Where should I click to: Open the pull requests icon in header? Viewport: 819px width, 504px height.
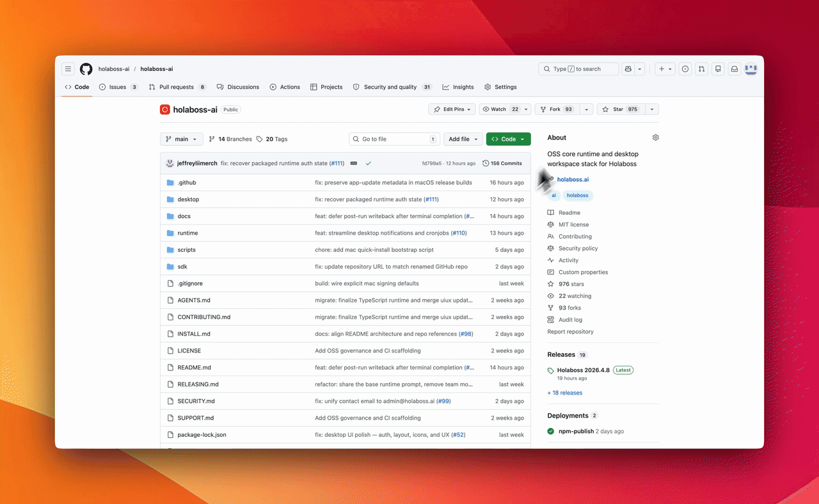702,69
